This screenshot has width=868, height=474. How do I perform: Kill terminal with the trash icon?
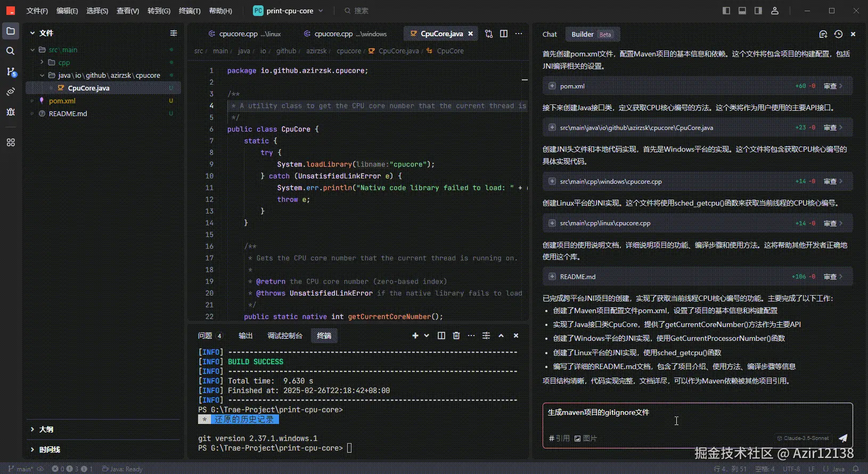(x=456, y=336)
